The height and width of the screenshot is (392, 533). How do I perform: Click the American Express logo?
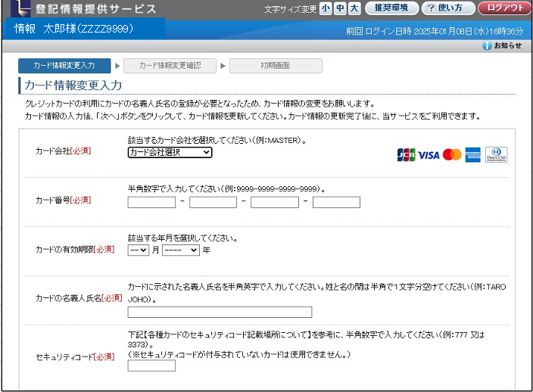click(473, 155)
